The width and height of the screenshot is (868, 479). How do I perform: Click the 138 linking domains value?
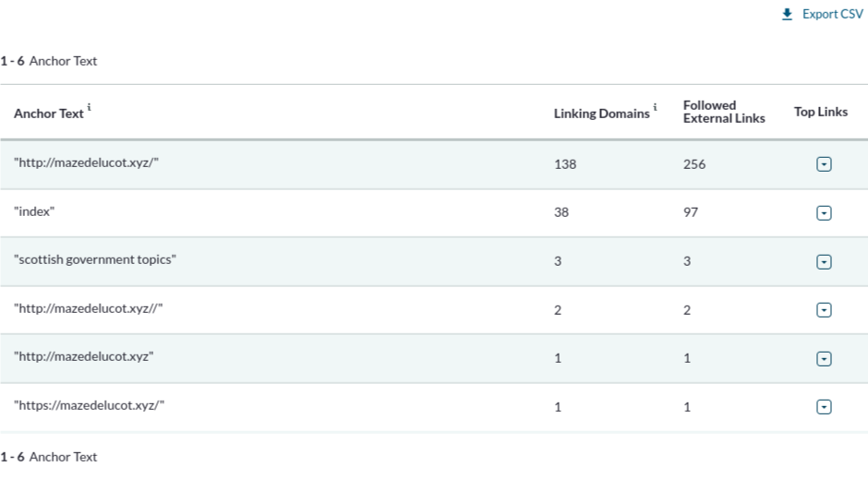(565, 164)
